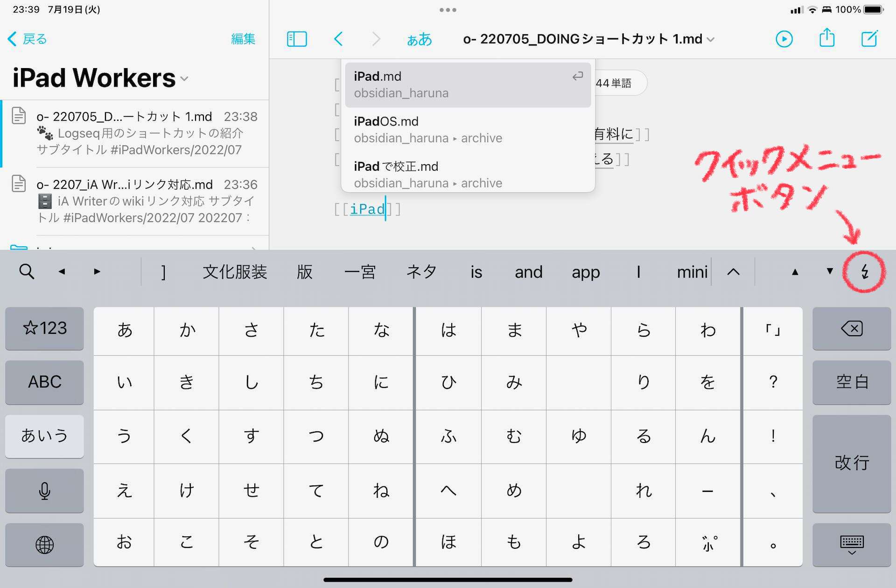The height and width of the screenshot is (588, 896).
Task: Open search with the magnifier icon
Action: tap(27, 271)
